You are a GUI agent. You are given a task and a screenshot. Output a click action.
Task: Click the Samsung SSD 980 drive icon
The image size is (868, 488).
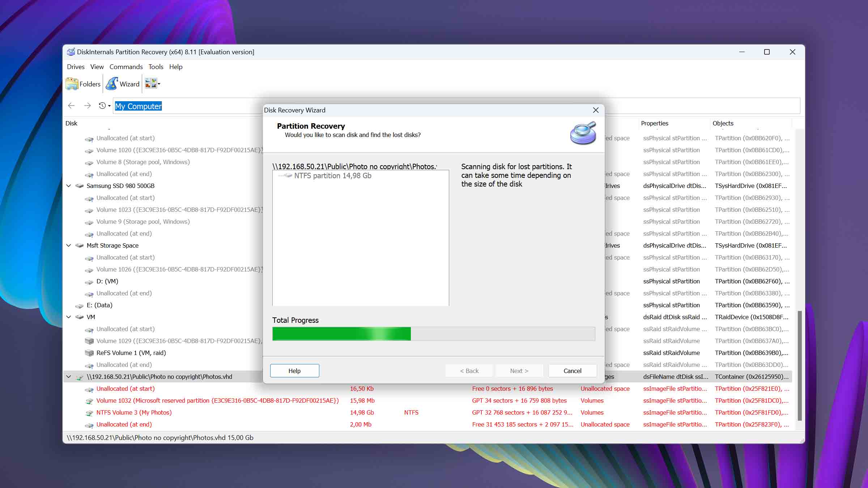[x=80, y=186]
